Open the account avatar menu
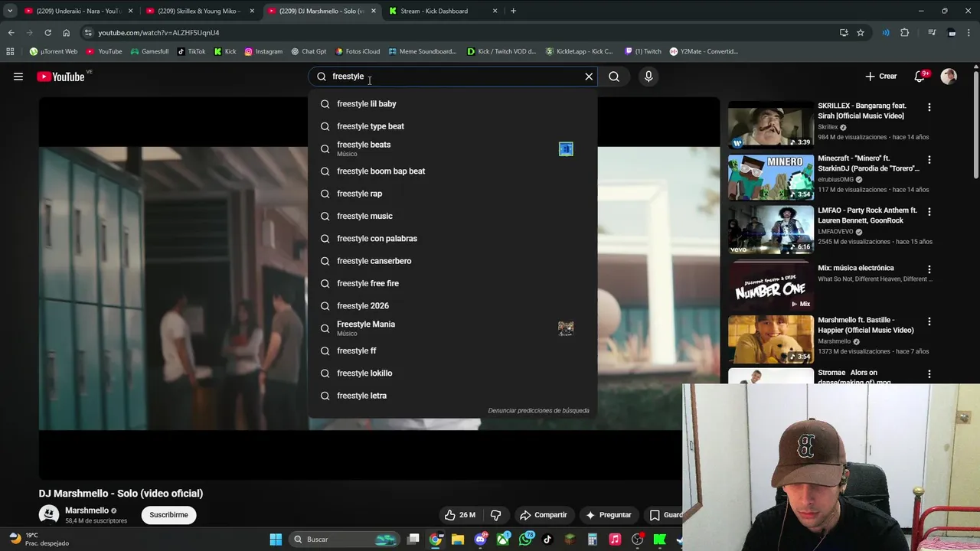 point(949,77)
